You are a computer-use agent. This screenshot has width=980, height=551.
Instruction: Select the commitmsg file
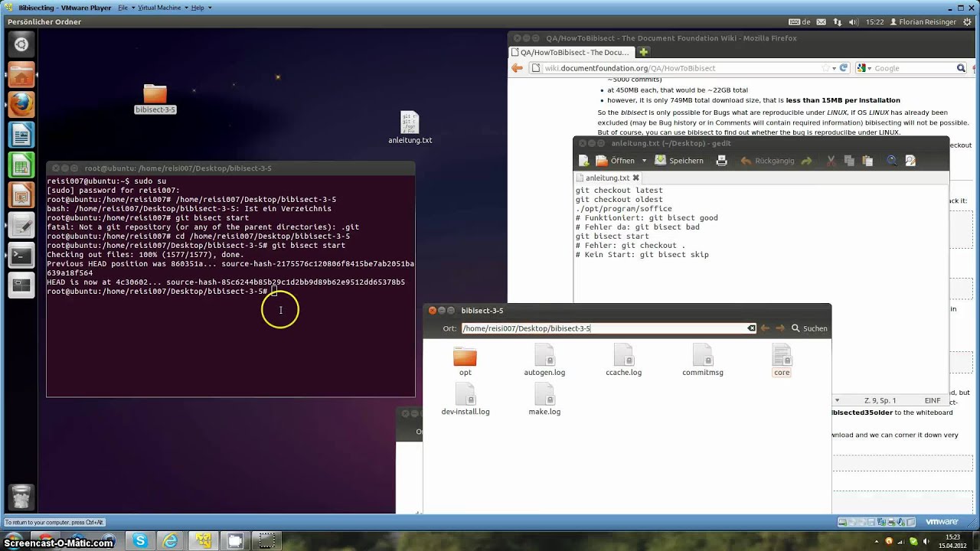click(703, 360)
